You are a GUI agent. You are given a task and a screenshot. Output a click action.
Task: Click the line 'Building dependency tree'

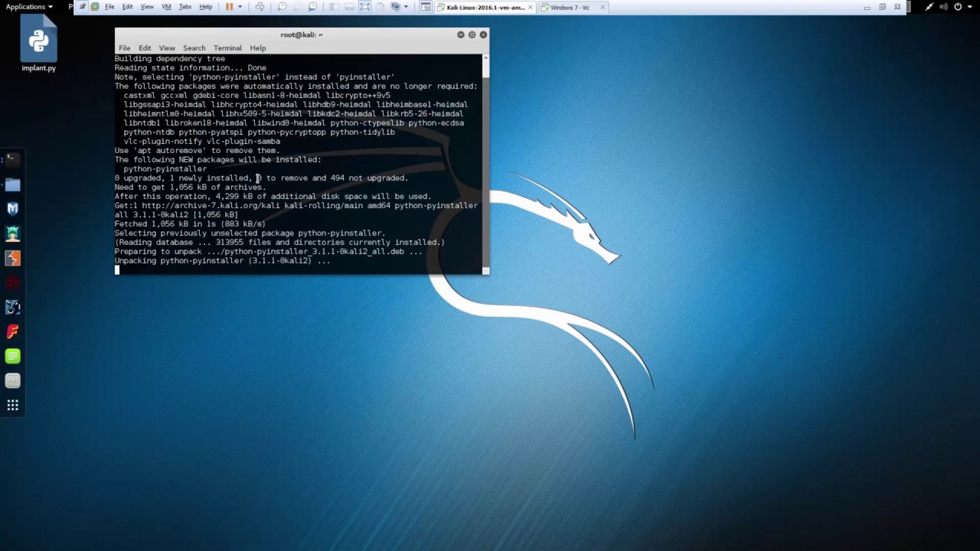point(170,58)
